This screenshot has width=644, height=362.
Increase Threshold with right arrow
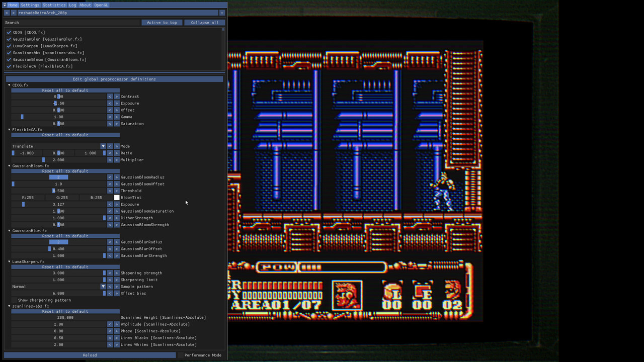point(117,191)
